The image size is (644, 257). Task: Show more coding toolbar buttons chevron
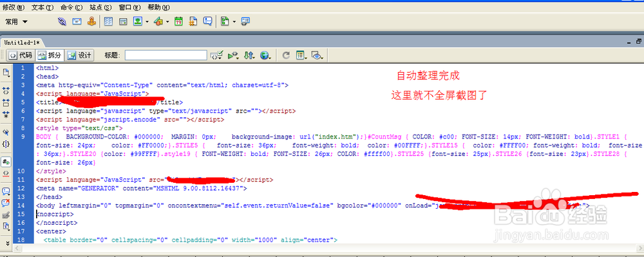click(x=6, y=243)
